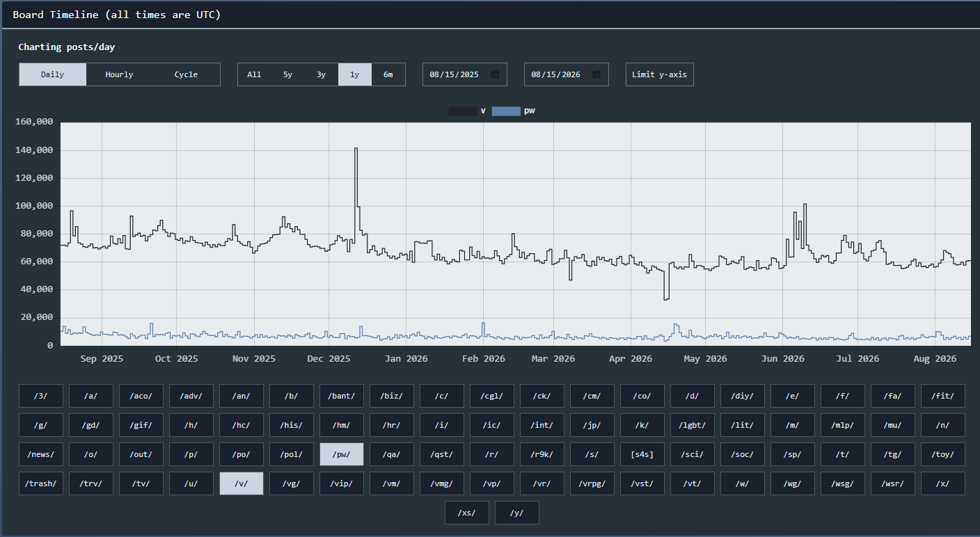Screen dimensions: 980x537
Task: Chart the /r9k/ board
Action: point(542,454)
